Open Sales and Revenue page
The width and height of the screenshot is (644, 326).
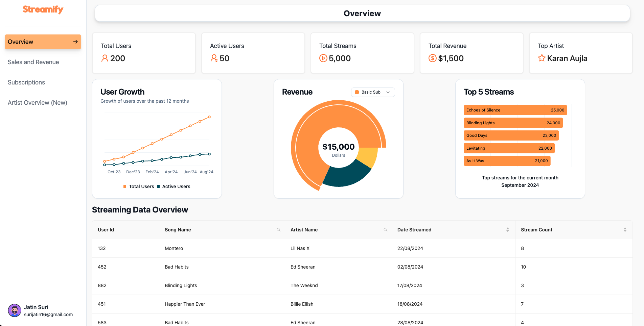coord(33,62)
